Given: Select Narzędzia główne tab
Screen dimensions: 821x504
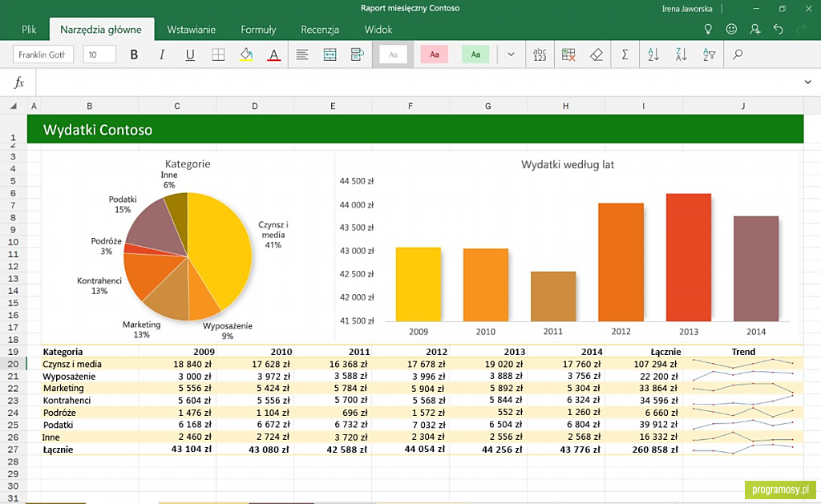Looking at the screenshot, I should [x=101, y=30].
